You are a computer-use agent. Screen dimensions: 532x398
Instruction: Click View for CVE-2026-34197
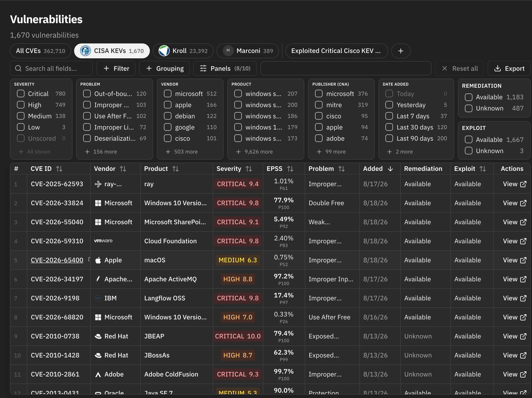coord(514,279)
